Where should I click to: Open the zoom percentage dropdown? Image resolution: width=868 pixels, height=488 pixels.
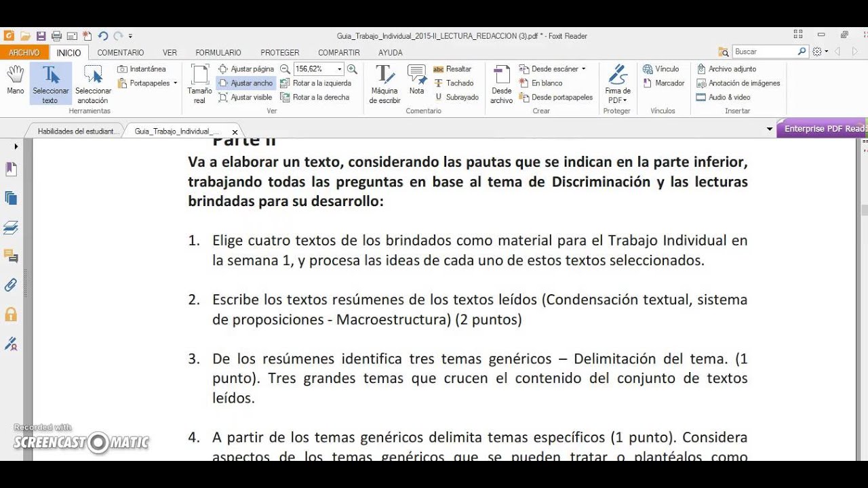coord(339,68)
